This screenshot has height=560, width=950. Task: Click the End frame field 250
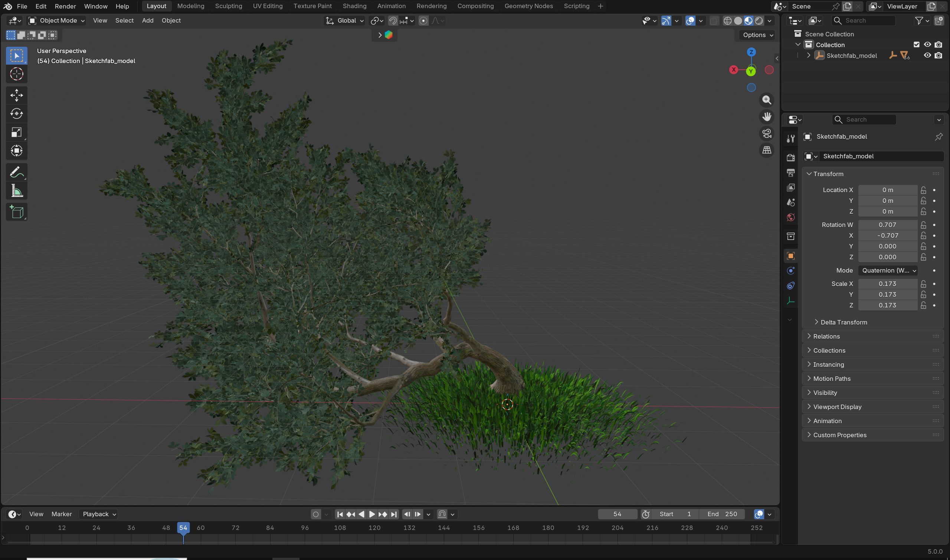[x=721, y=514]
